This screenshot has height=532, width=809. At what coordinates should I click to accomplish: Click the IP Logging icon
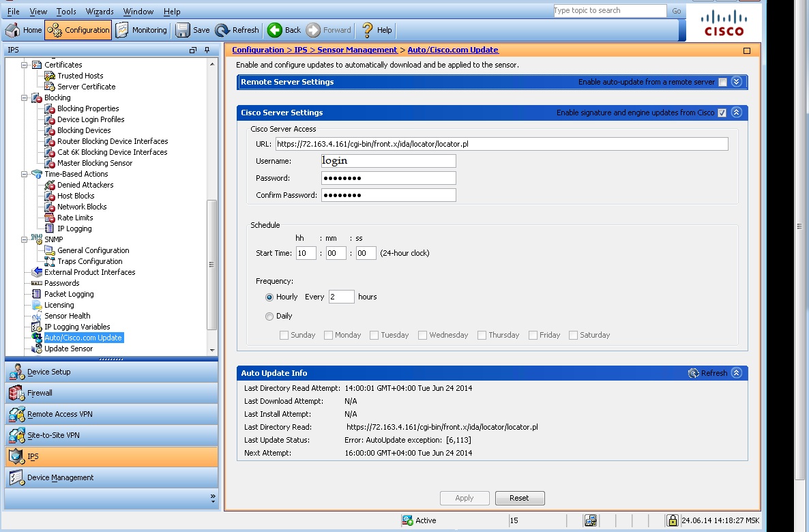[x=50, y=228]
